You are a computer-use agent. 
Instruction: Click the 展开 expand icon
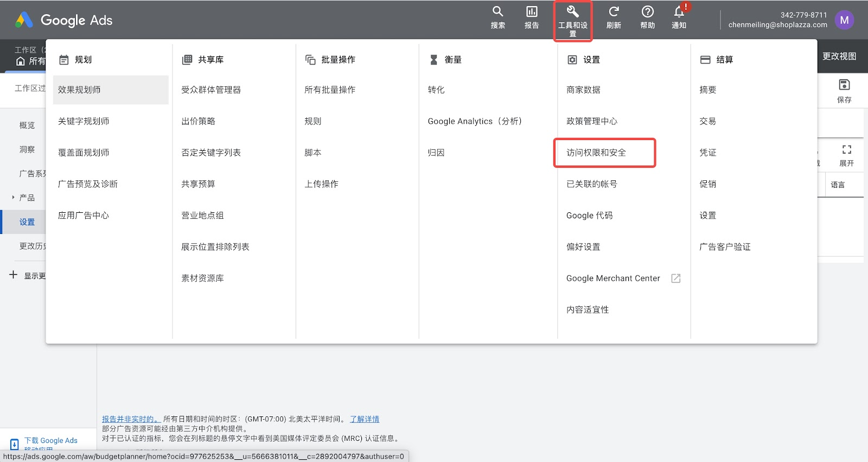click(x=846, y=149)
